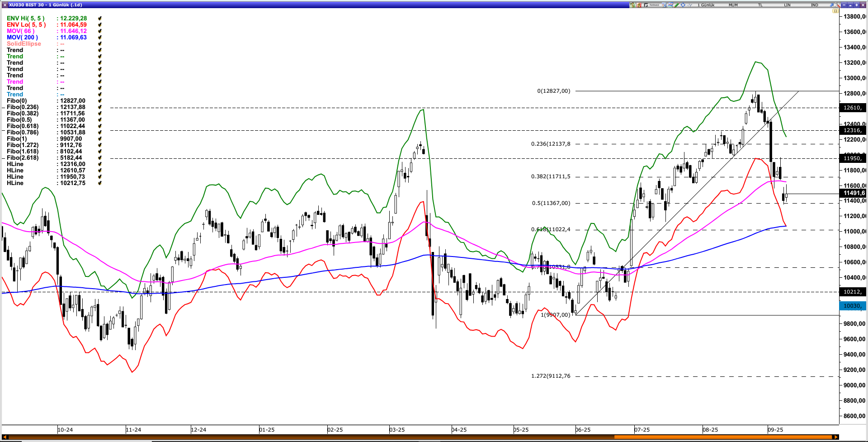
Task: Open the 1 Günlük period selector
Action: [x=706, y=5]
